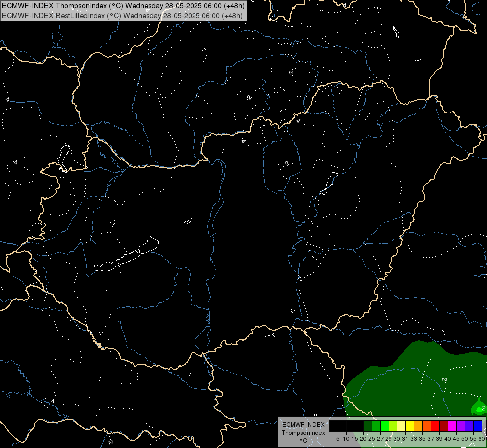Click the large elongated lake outline in the map

[x=126, y=255]
